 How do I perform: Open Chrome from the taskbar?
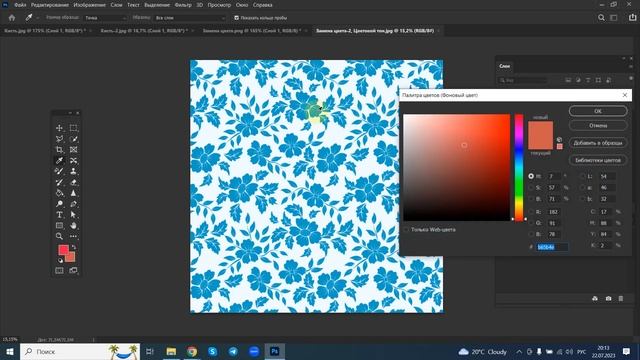coord(192,351)
